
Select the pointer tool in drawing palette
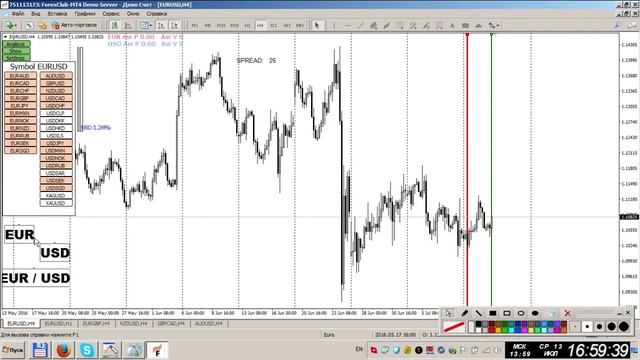point(449,313)
